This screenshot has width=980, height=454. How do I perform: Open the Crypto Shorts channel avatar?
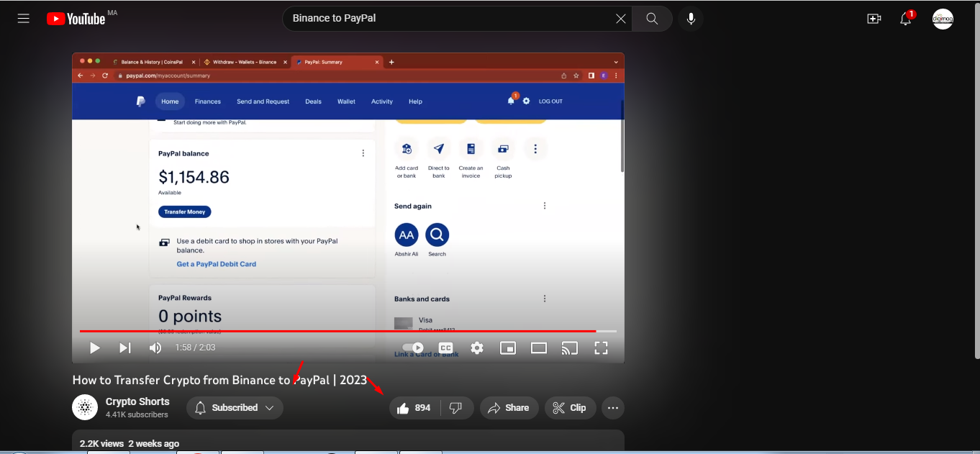pyautogui.click(x=85, y=407)
